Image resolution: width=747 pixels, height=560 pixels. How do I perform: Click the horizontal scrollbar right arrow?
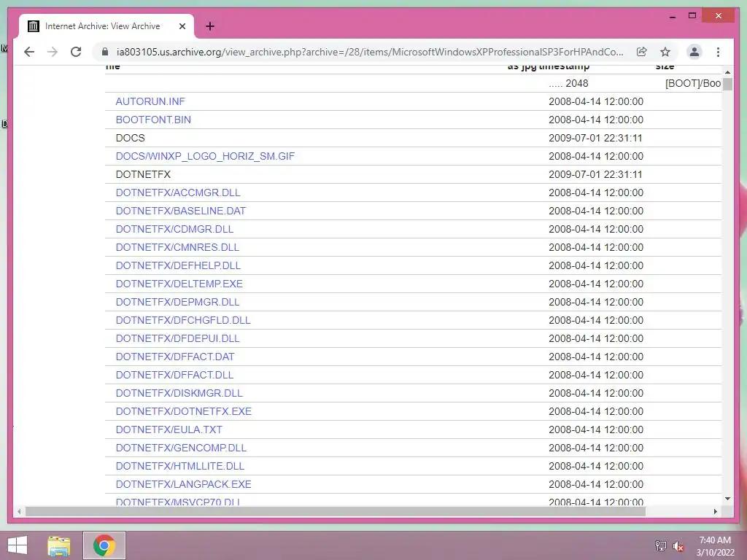[715, 511]
